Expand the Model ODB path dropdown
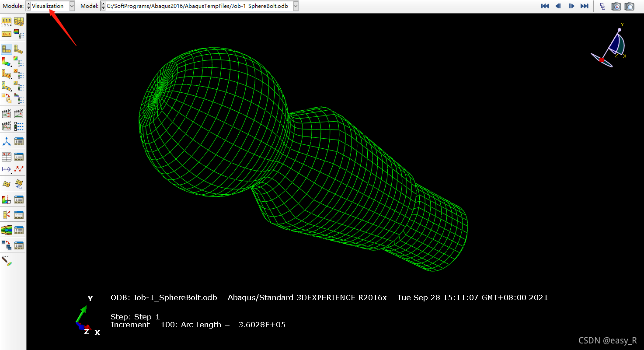644x350 pixels. [296, 6]
